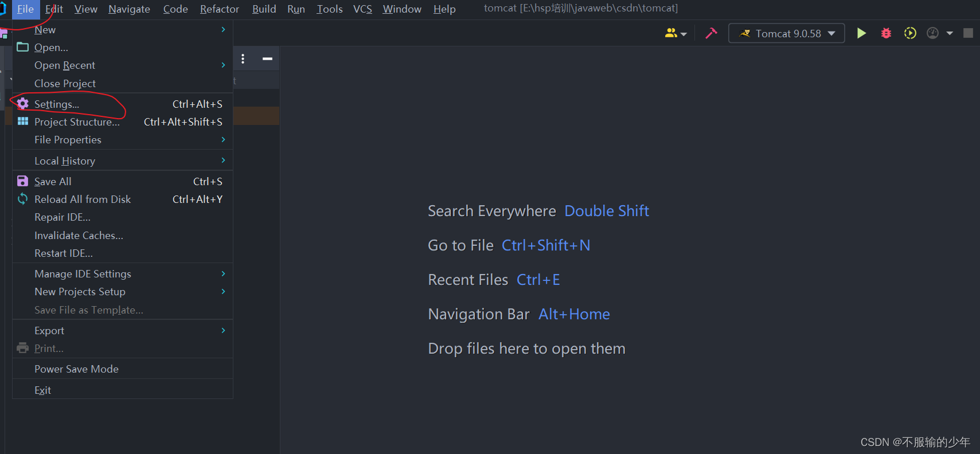The image size is (980, 454).
Task: Click the Alt+Home shortcut hint
Action: (574, 314)
